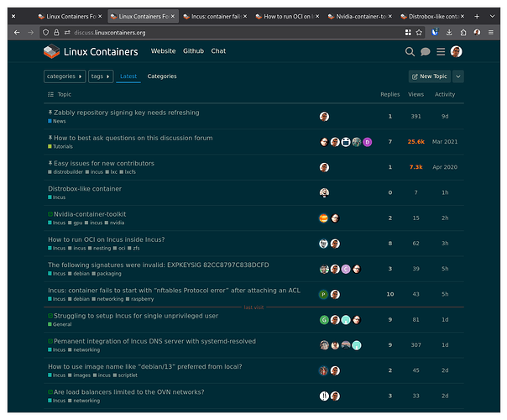Click the New Topic button

429,76
